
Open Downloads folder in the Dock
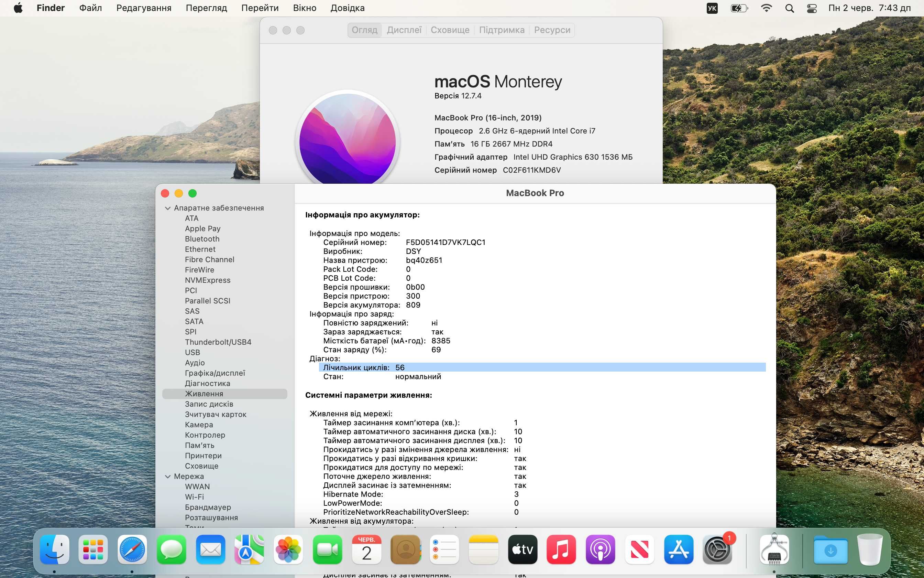[830, 550]
